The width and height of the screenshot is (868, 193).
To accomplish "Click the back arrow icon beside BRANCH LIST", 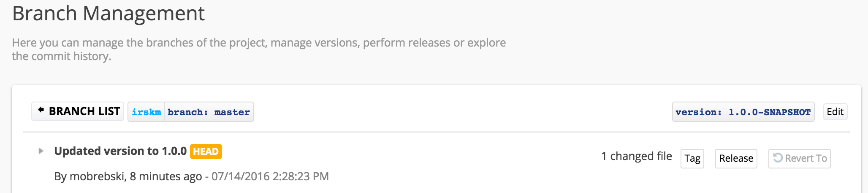I will click(x=41, y=110).
